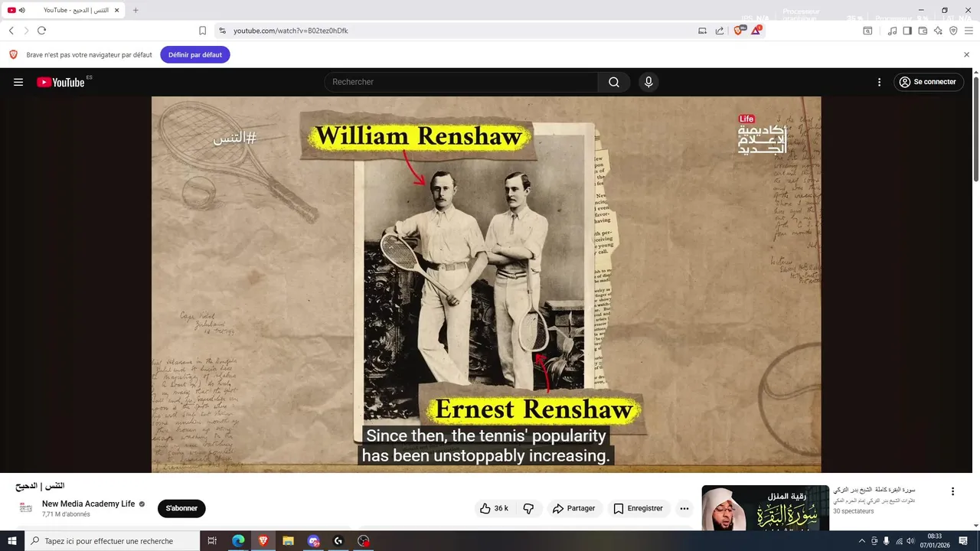
Task: Click the system tray microphone icon
Action: point(887,541)
